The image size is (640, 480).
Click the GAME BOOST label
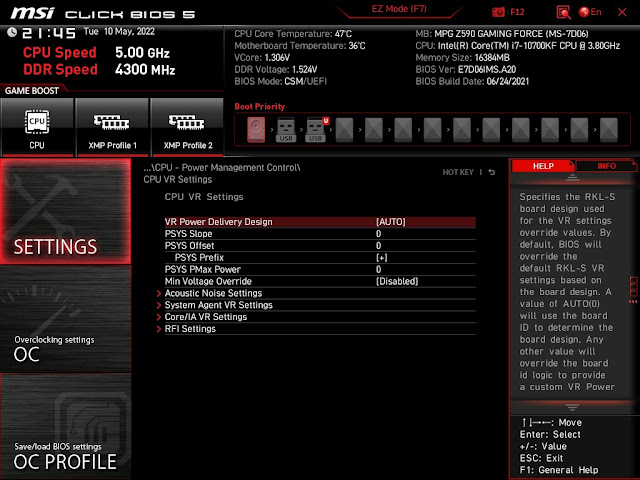pyautogui.click(x=32, y=91)
